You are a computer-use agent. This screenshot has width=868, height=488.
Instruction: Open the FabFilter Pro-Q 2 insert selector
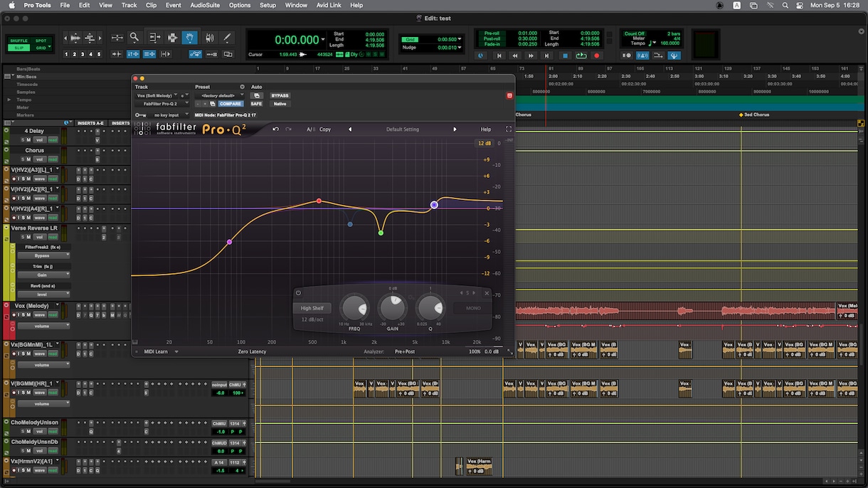[162, 104]
